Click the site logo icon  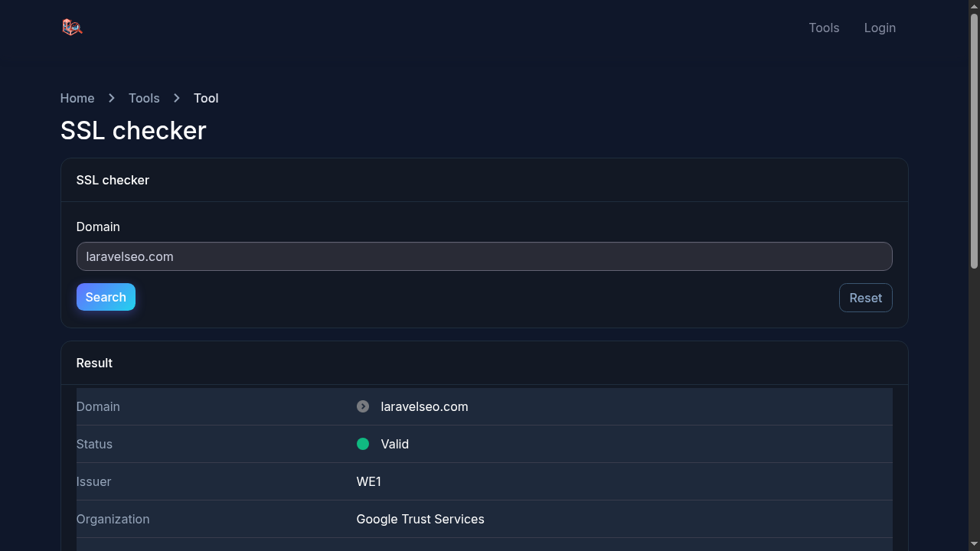(x=72, y=28)
